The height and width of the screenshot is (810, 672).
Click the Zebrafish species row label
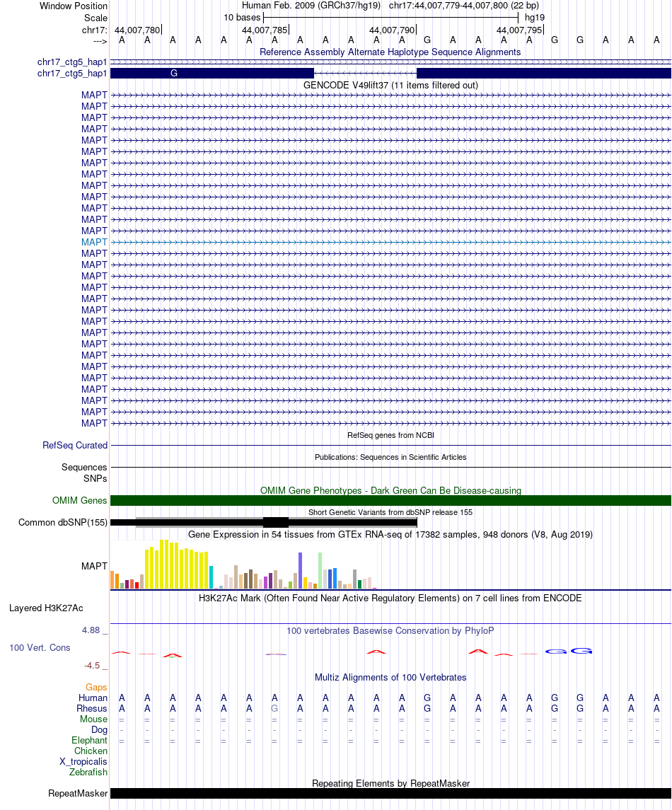pyautogui.click(x=88, y=773)
